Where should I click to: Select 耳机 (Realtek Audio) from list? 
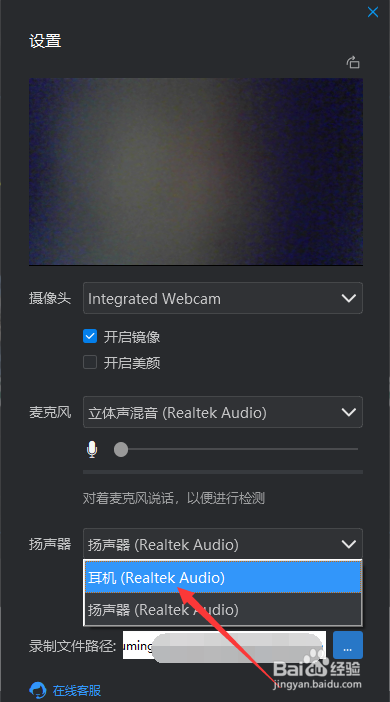[x=223, y=578]
